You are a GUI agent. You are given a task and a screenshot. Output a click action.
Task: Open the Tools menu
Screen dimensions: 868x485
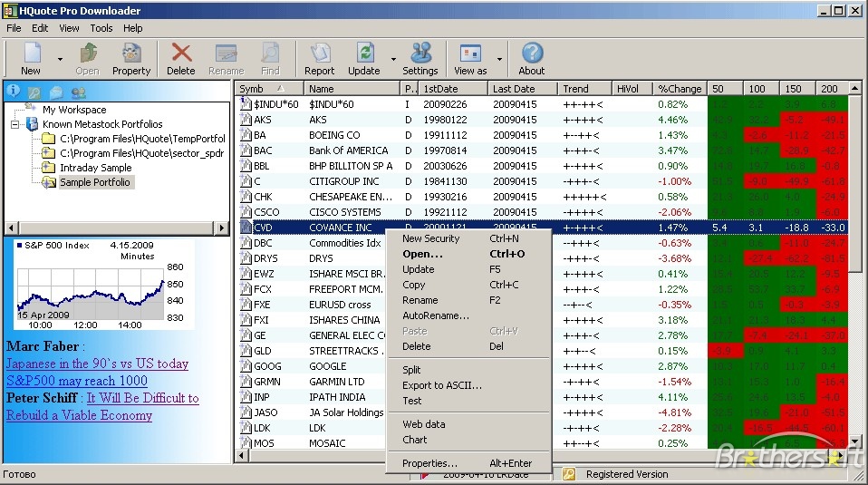point(101,28)
